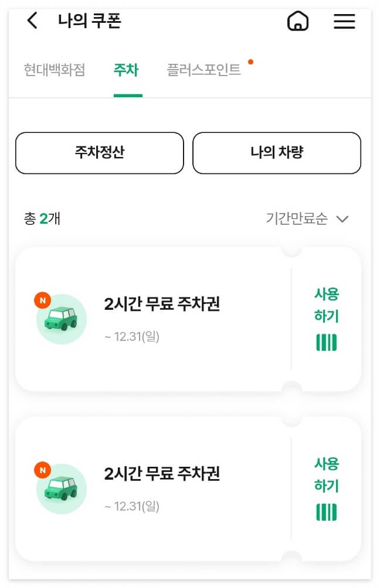The width and height of the screenshot is (380, 588).
Task: Open the 기간만료순 sort options
Action: click(x=296, y=217)
